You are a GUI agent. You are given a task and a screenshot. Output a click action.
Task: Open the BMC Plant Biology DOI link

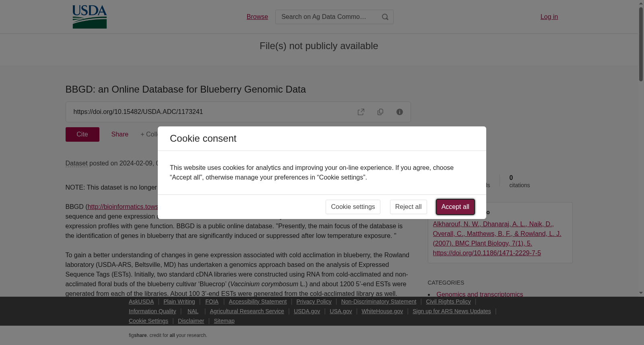pos(487,253)
